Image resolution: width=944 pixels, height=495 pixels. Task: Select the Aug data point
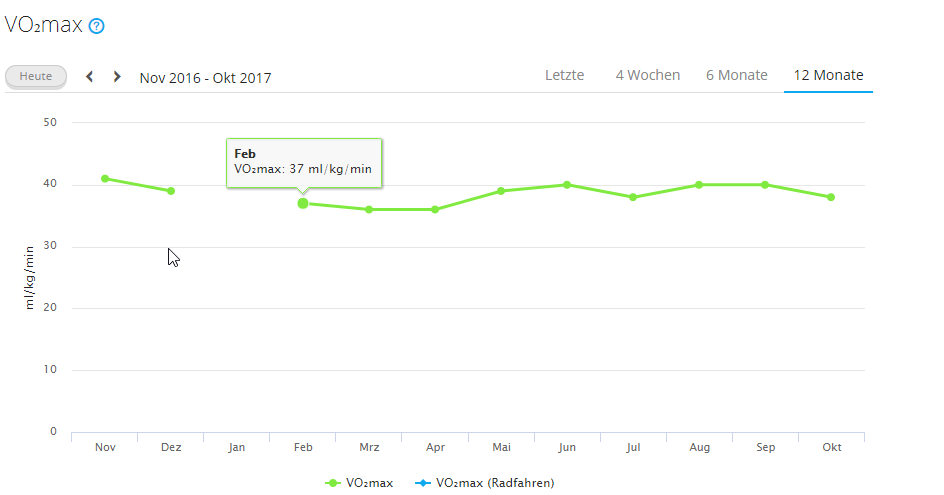[699, 185]
